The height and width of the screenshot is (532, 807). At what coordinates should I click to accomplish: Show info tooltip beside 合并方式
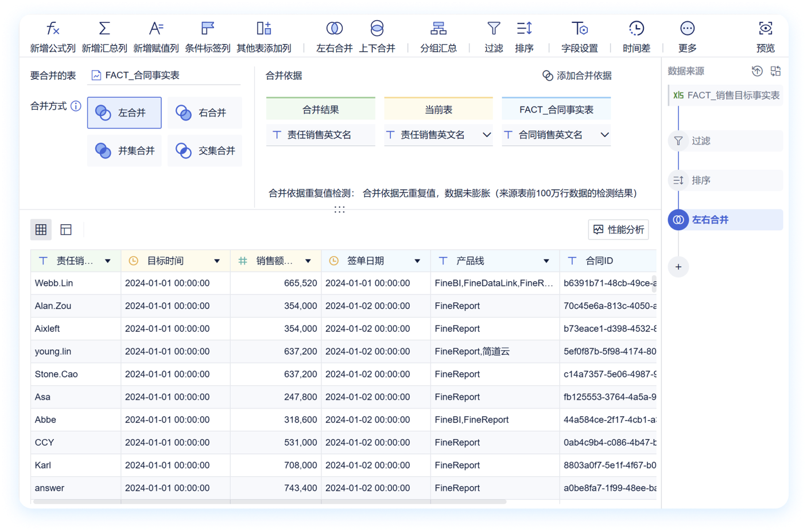pos(76,106)
